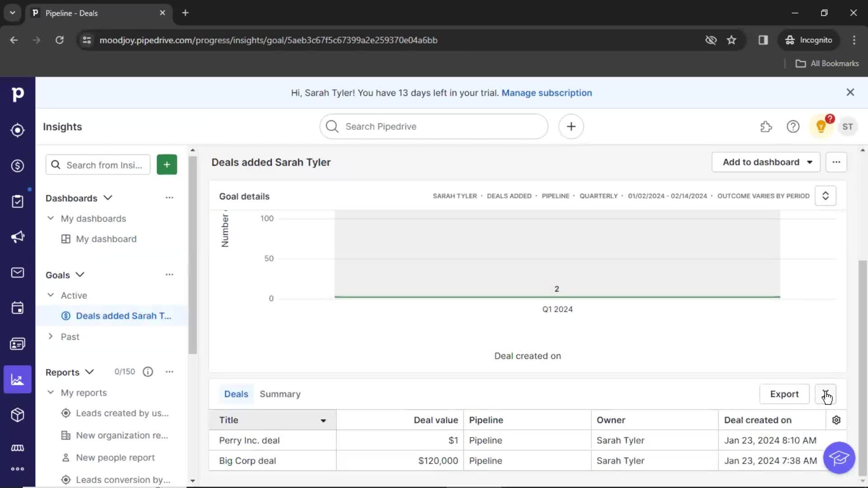Screen dimensions: 868x488
Task: Select the Deals tab in report
Action: [x=236, y=394]
